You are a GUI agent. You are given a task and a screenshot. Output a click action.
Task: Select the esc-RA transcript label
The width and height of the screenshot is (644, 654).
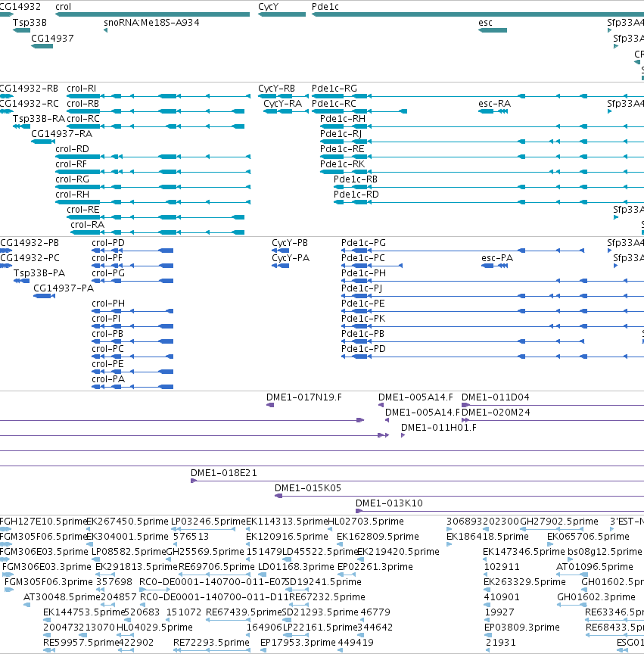(494, 104)
